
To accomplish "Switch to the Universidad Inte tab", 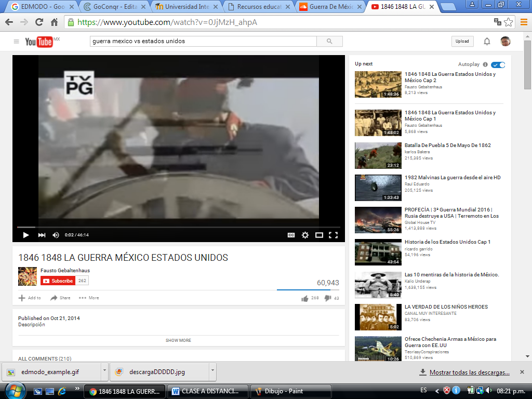I will coord(187,6).
